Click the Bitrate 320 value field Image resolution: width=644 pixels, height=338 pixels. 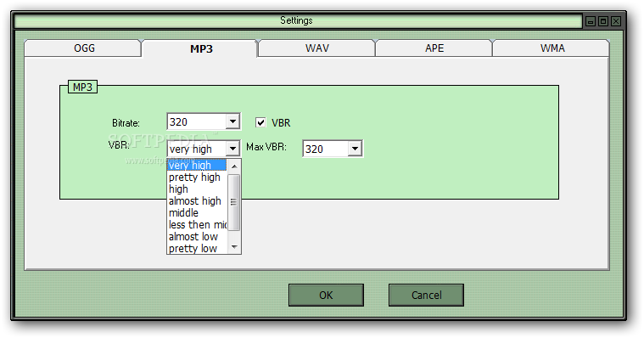click(197, 121)
